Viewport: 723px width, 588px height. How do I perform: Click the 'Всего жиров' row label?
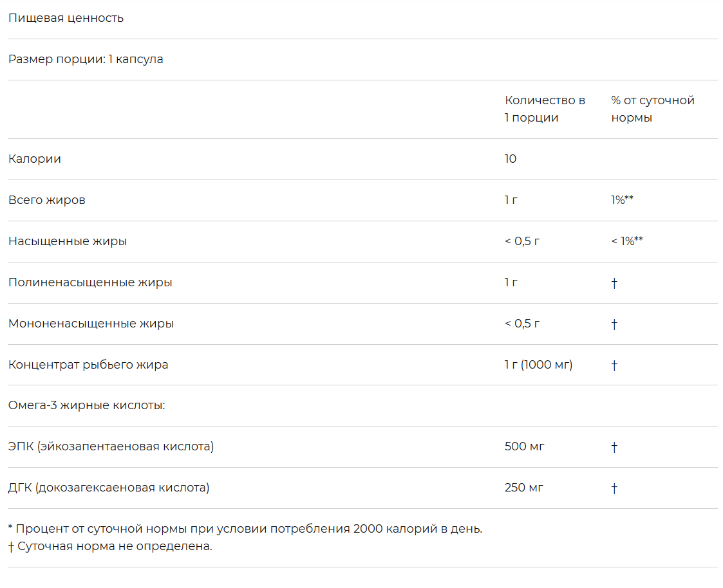click(47, 200)
